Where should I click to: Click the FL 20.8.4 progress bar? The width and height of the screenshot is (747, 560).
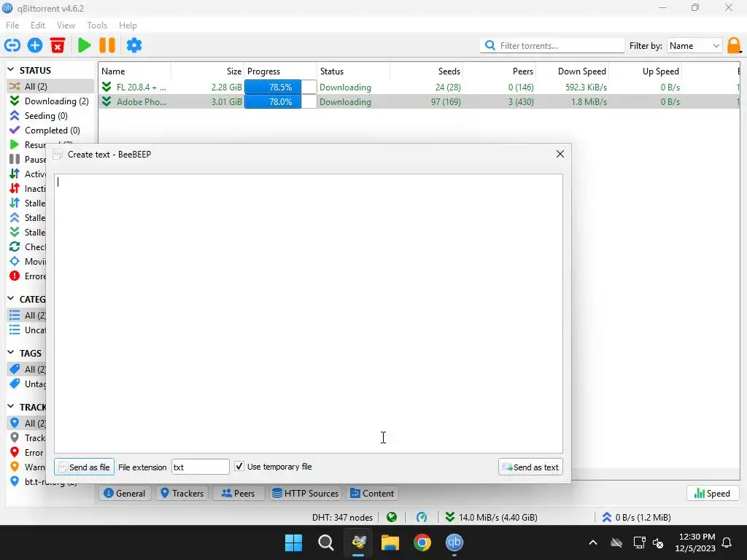tap(280, 87)
